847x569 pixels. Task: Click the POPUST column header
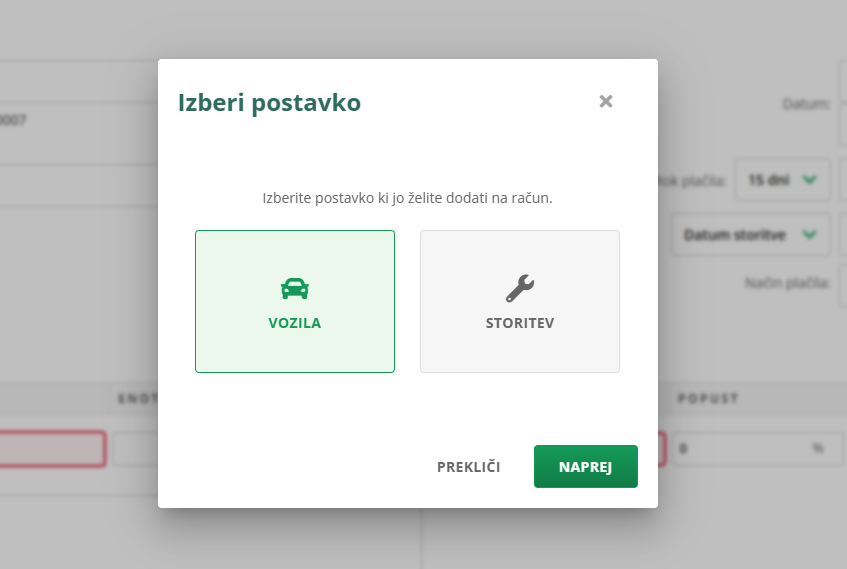click(x=708, y=399)
